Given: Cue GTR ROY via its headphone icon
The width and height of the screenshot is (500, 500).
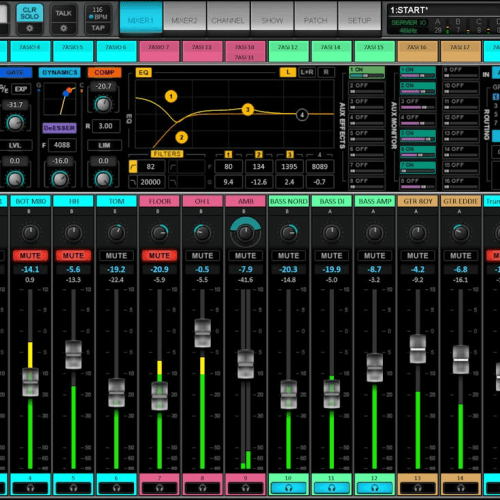Looking at the screenshot, I should point(417,488).
